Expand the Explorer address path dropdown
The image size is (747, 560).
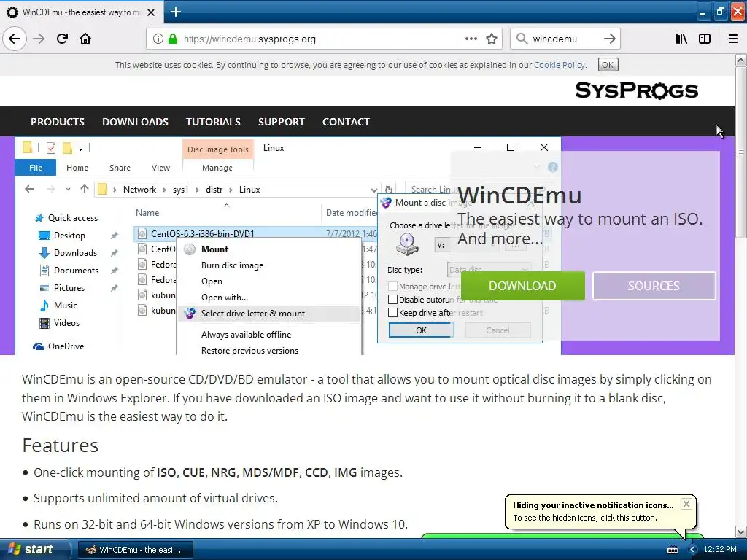[x=374, y=190]
